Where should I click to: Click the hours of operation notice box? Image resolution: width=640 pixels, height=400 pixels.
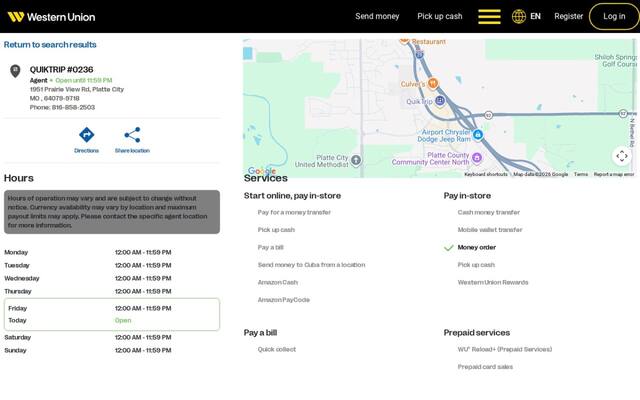tap(112, 212)
